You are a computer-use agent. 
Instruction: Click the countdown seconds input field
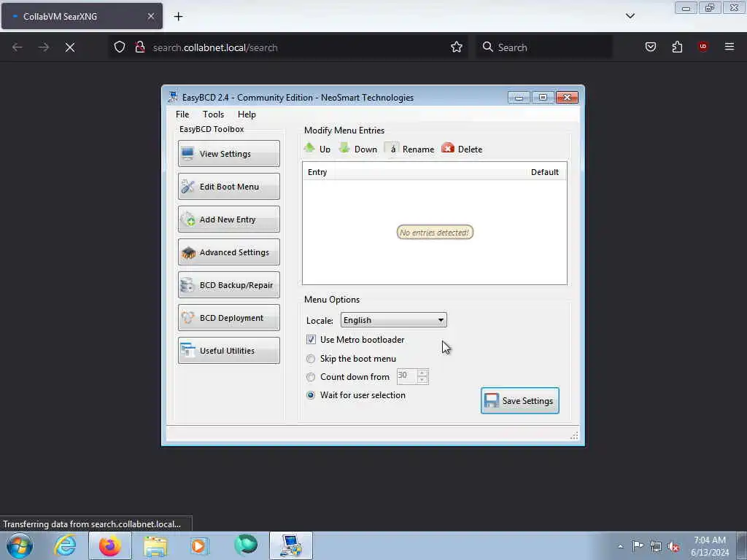[406, 376]
